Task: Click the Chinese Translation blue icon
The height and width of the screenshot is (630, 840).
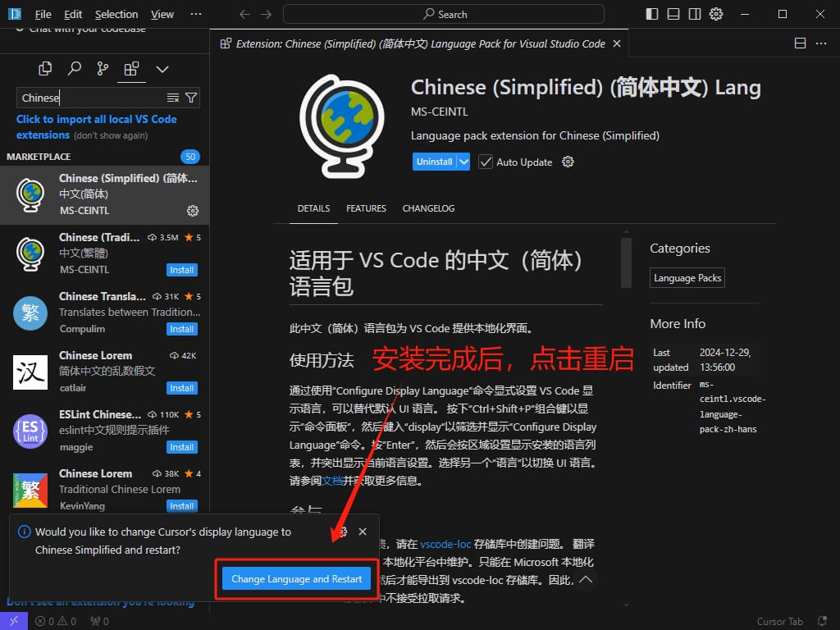Action: coord(30,313)
